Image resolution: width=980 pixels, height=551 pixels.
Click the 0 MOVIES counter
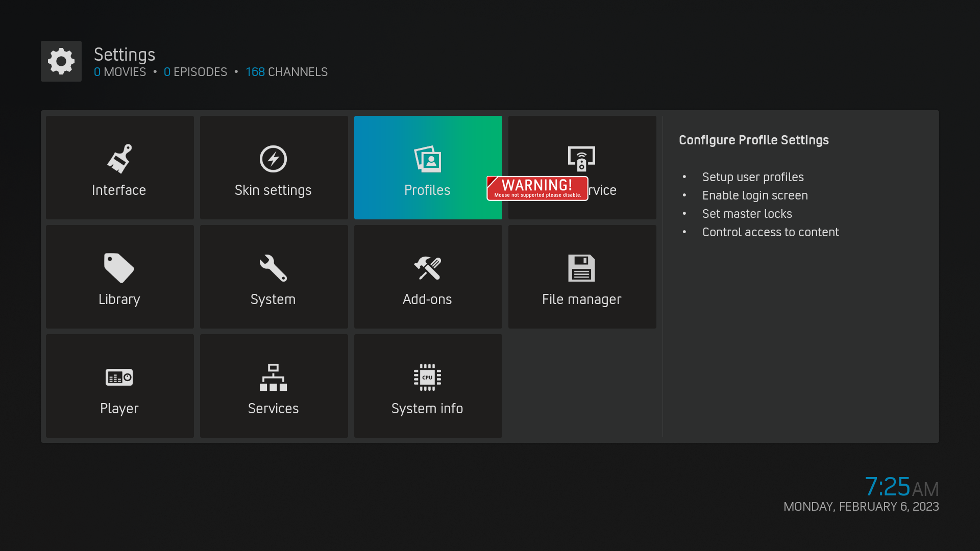coord(120,72)
